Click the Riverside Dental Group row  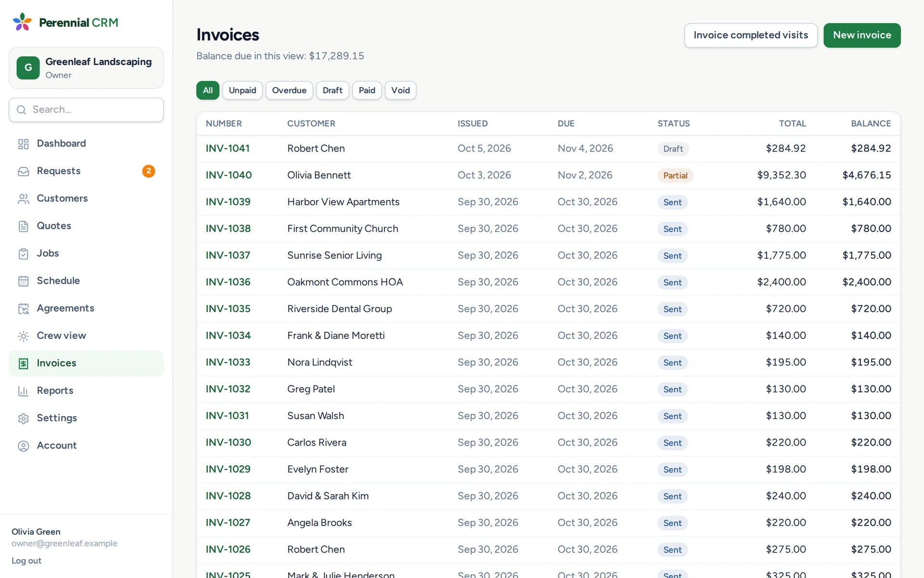548,309
